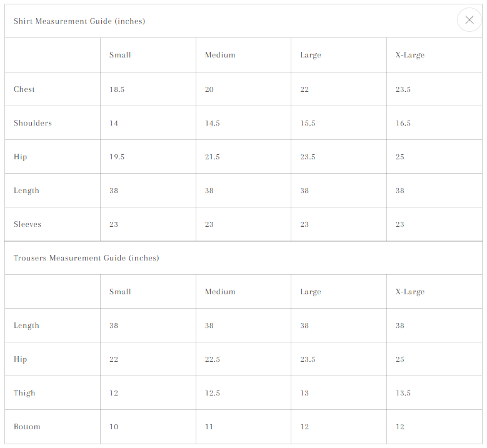Click the Chest row label
487x448 pixels.
tap(24, 89)
